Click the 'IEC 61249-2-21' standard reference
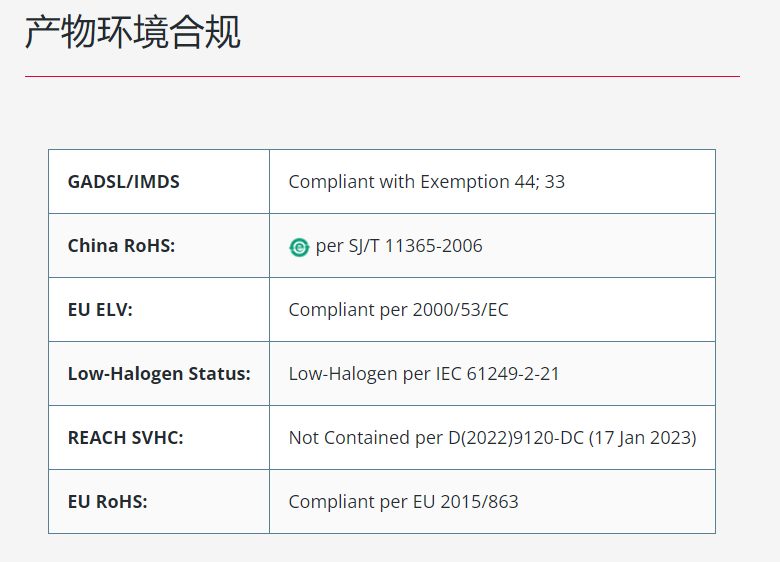 (x=497, y=374)
